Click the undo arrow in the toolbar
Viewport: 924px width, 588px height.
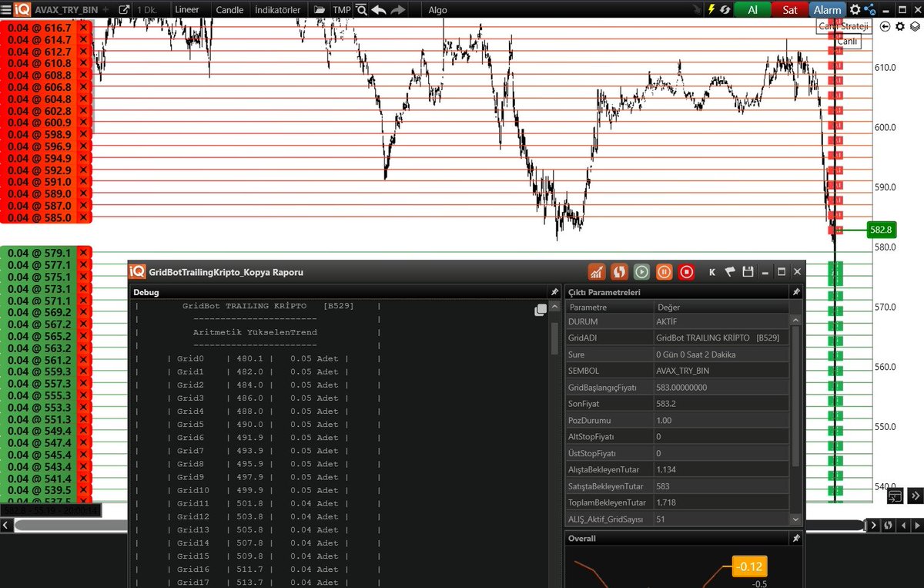379,10
